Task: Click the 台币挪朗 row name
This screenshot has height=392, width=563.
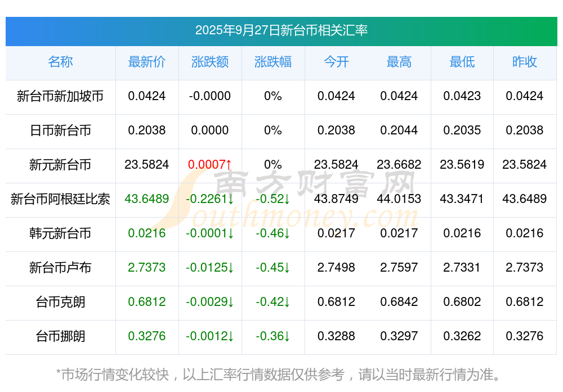Action: [x=60, y=336]
